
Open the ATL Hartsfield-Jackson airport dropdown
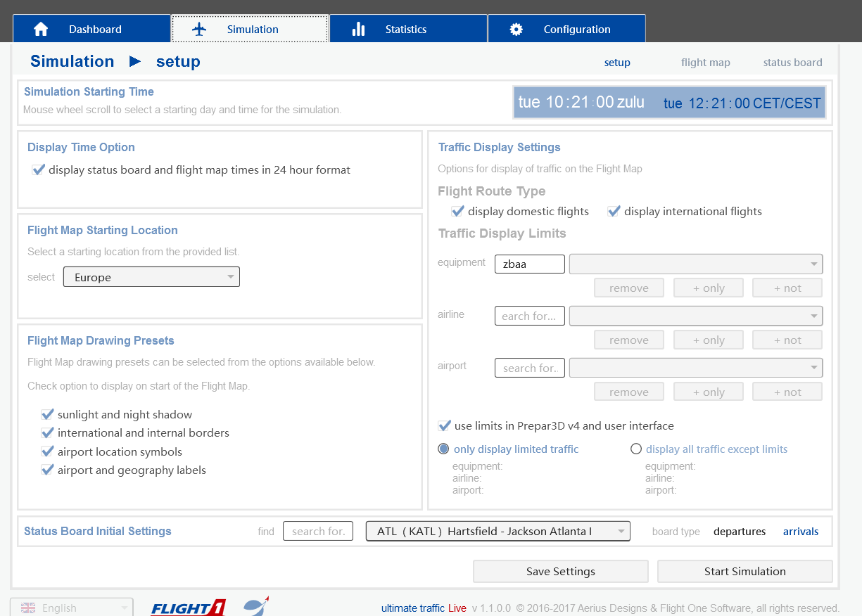pyautogui.click(x=498, y=531)
